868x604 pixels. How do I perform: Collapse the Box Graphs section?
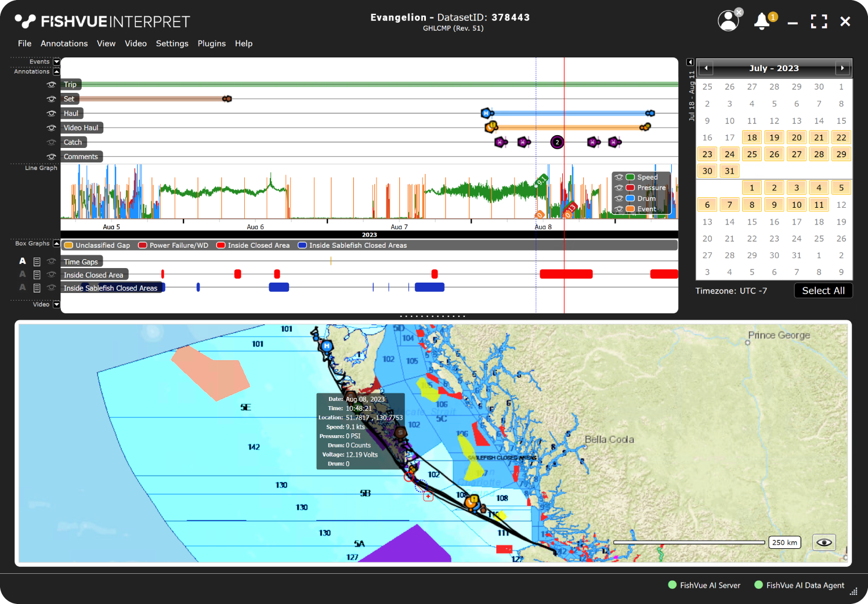(56, 244)
